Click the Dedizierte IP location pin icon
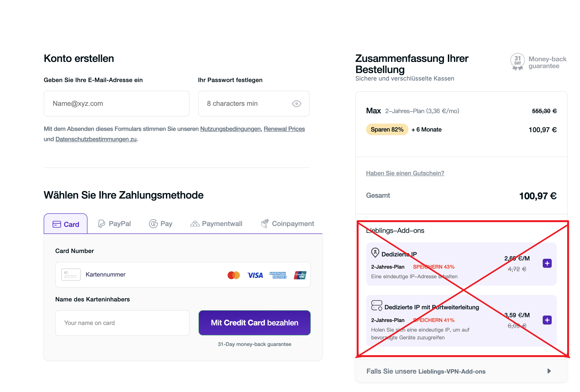Screen dimensions: 580x392 (375, 253)
